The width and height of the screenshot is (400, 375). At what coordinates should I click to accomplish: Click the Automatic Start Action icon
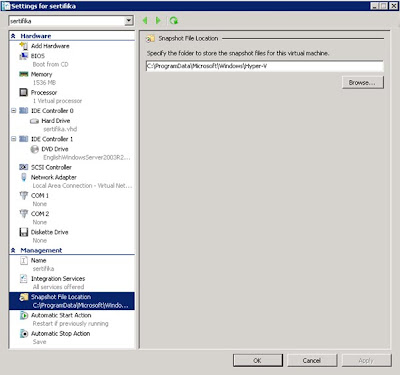pos(24,315)
